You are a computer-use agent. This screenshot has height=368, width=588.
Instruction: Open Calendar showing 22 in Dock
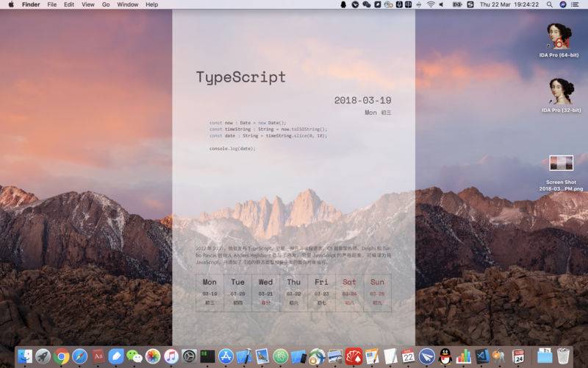(x=409, y=356)
